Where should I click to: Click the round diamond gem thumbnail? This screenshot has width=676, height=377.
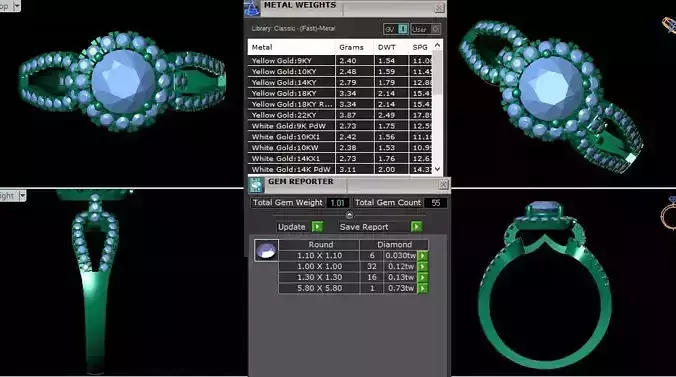point(266,251)
